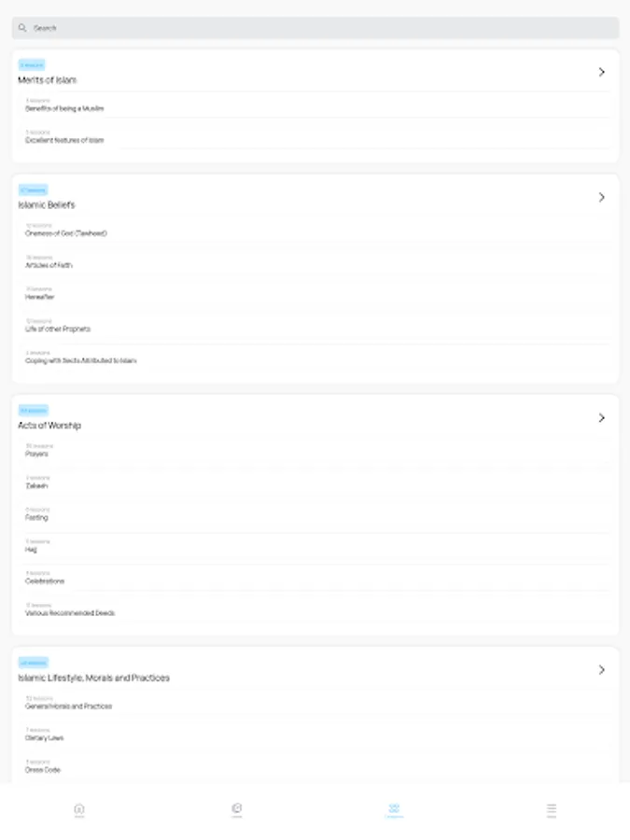
Task: Click the Acts of Worship heading
Action: point(49,426)
